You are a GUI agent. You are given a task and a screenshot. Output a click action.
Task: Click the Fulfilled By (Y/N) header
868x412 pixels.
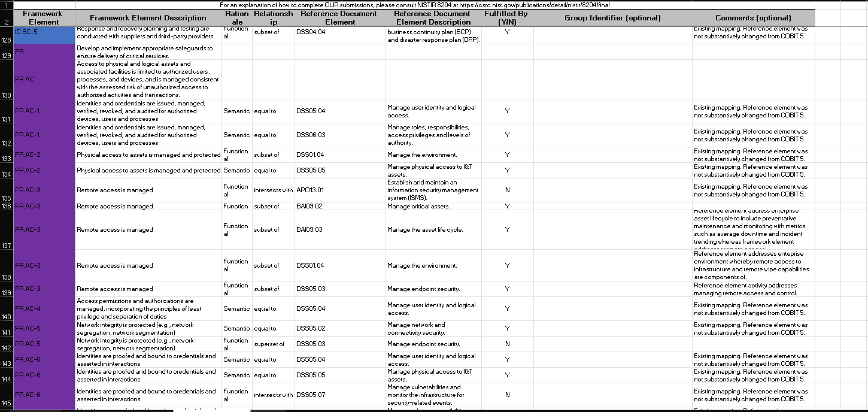[x=506, y=17]
